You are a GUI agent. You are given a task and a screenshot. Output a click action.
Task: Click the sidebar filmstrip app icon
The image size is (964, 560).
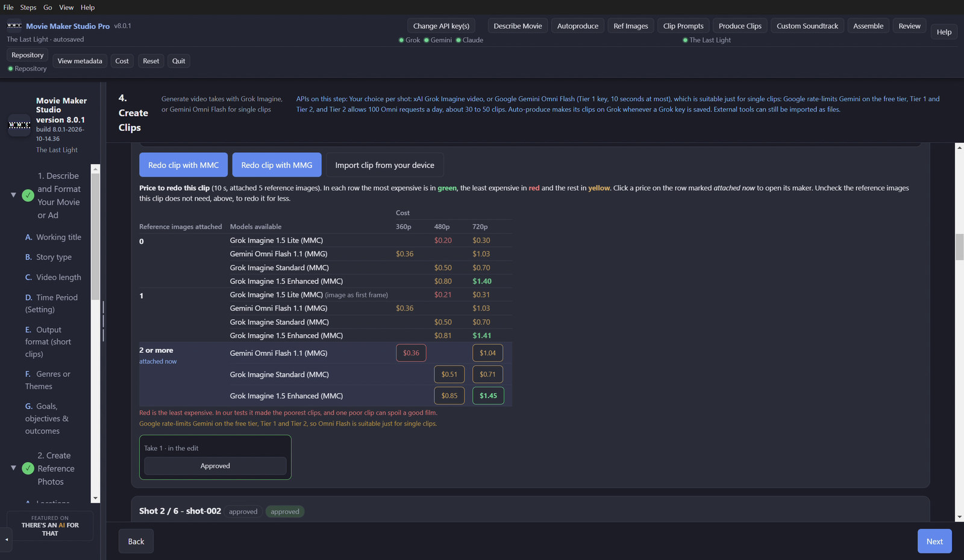pos(19,125)
